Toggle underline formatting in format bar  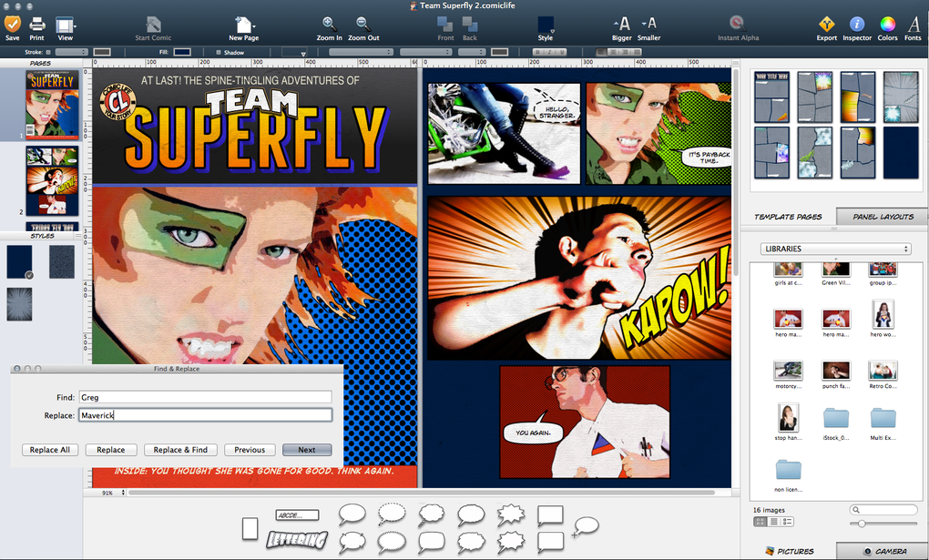pos(560,52)
